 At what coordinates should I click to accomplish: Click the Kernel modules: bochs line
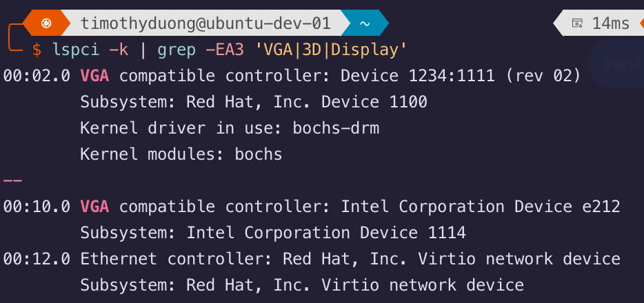pos(181,154)
